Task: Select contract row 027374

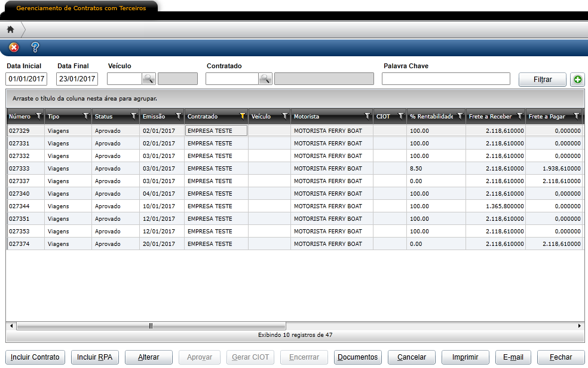Action: (295, 244)
